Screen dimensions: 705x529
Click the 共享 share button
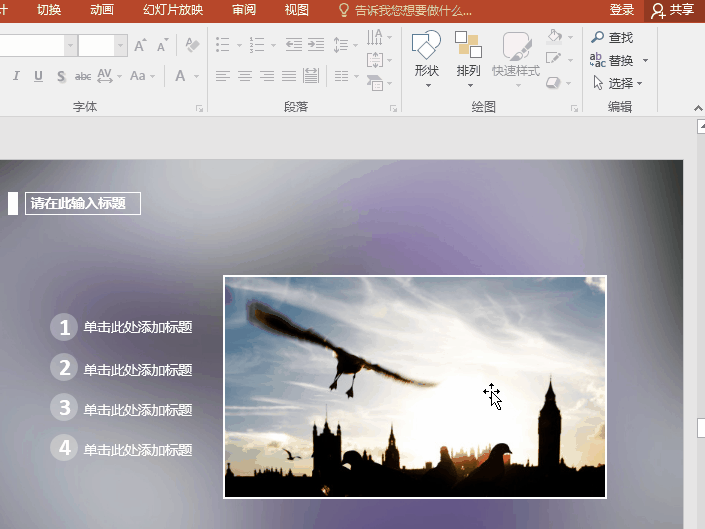pos(673,10)
